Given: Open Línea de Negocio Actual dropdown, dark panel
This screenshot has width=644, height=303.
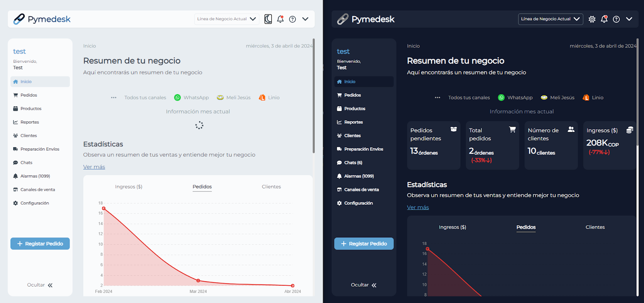Looking at the screenshot, I should tap(550, 19).
